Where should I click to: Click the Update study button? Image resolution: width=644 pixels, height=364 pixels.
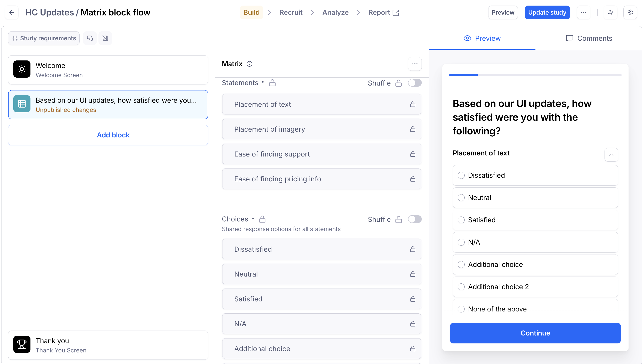(x=547, y=12)
